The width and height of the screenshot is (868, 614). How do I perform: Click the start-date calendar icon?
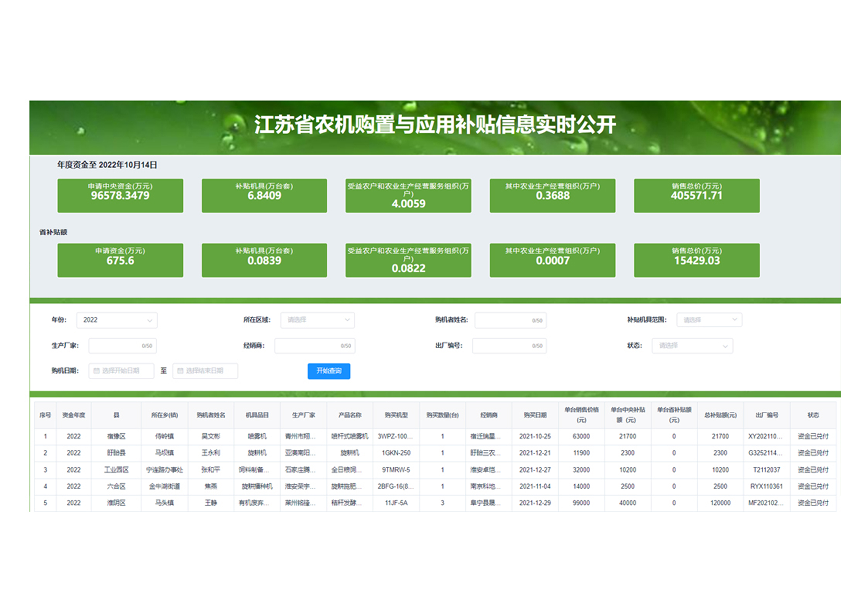[96, 371]
